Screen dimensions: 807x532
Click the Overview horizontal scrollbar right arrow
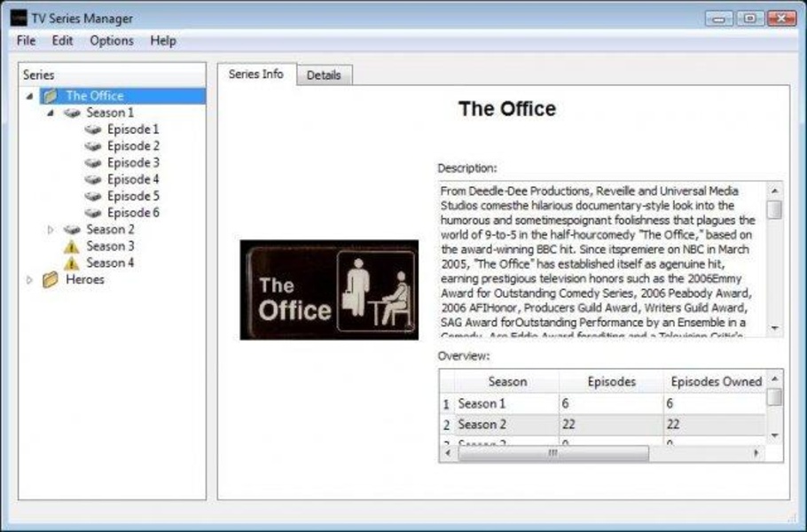point(756,453)
